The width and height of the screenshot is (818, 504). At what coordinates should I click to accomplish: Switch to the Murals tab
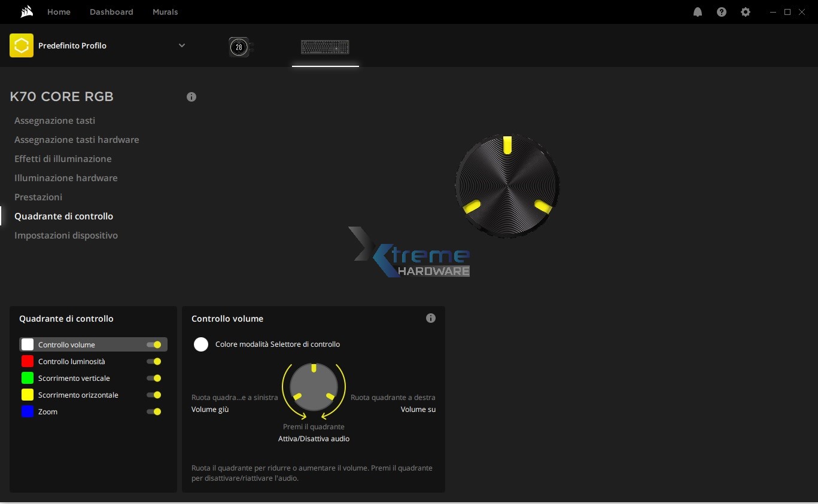(165, 12)
